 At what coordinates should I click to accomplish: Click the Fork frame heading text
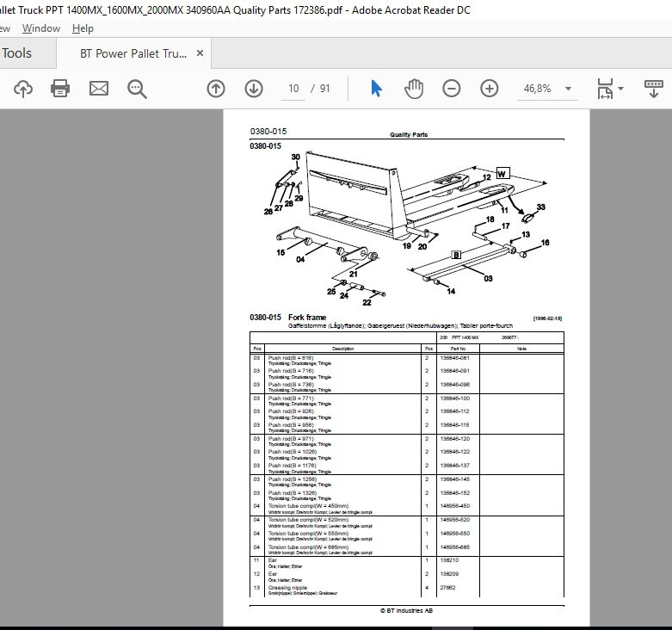point(307,317)
